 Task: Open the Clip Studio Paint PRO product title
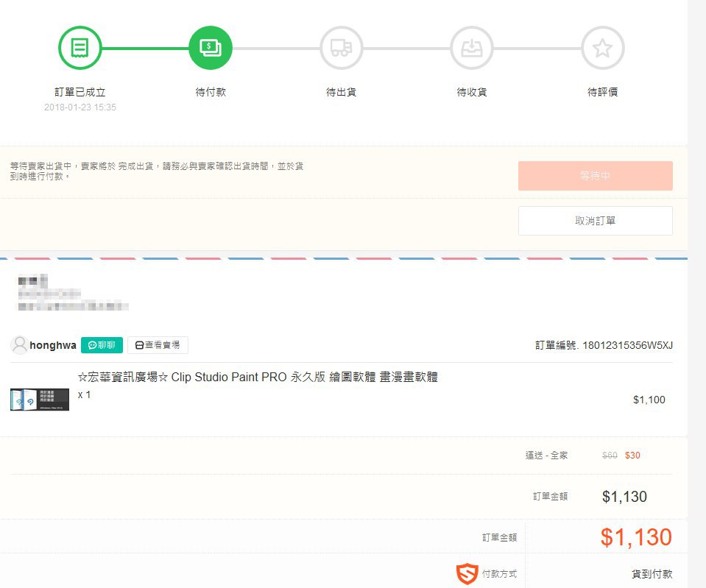258,378
